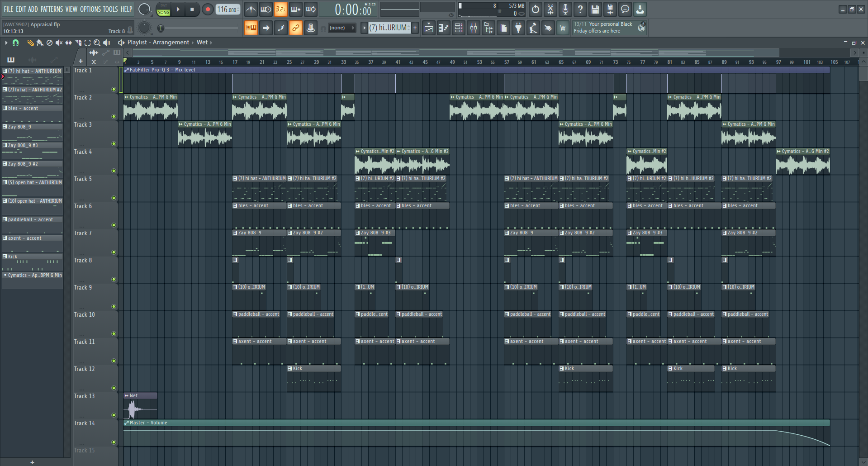Open the OPTIONS menu

pos(90,9)
